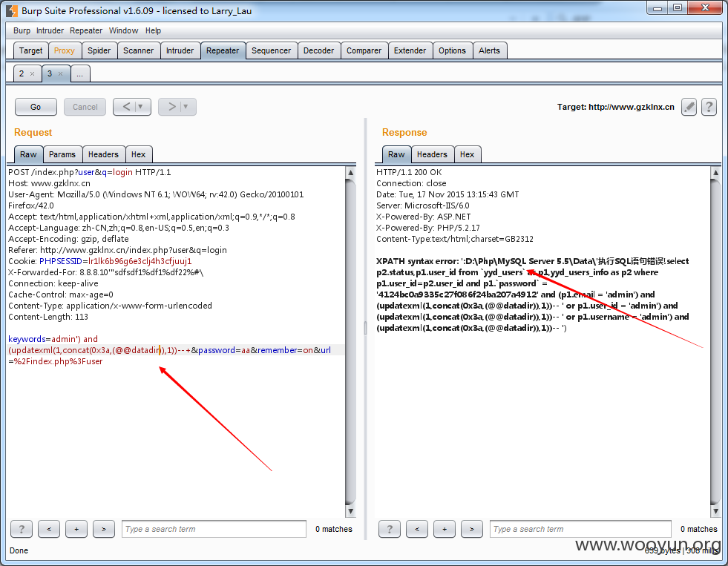Switch to the Scanner tab

click(x=138, y=50)
